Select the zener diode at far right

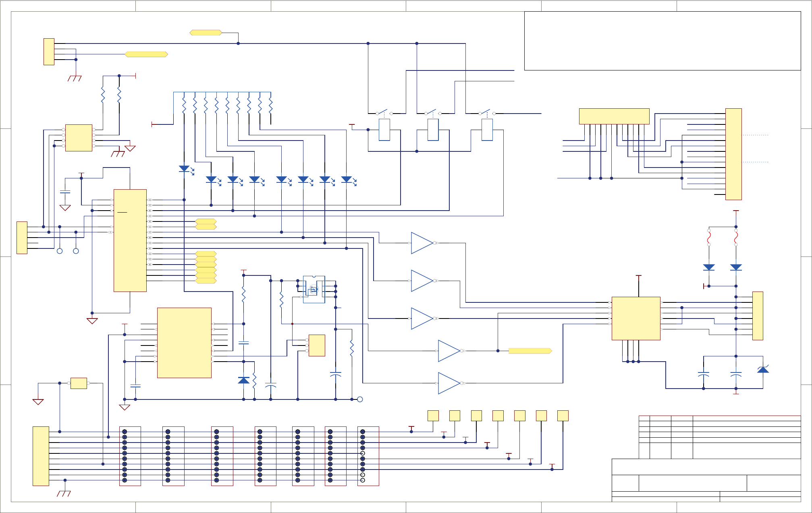(x=763, y=369)
